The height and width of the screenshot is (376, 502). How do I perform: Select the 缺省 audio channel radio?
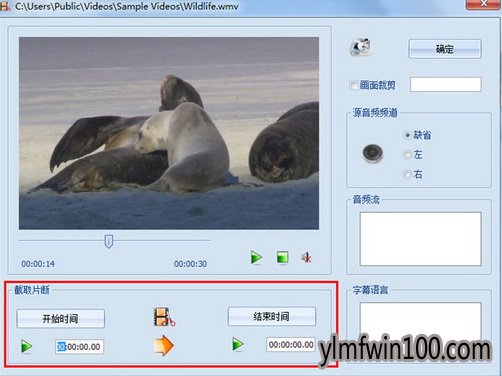[x=407, y=135]
